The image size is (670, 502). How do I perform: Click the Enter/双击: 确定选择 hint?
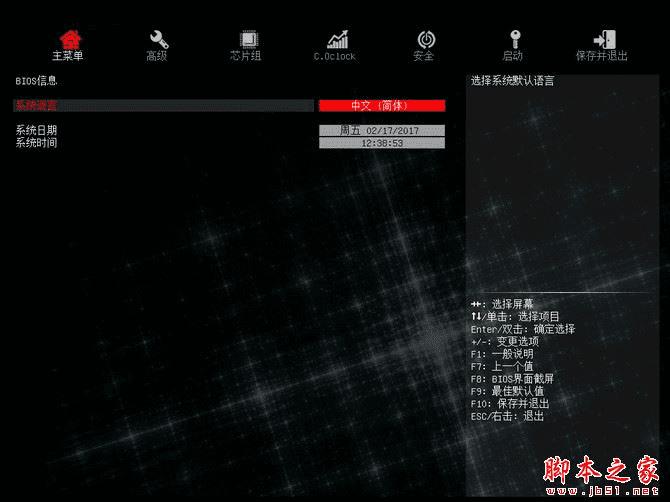click(x=523, y=329)
